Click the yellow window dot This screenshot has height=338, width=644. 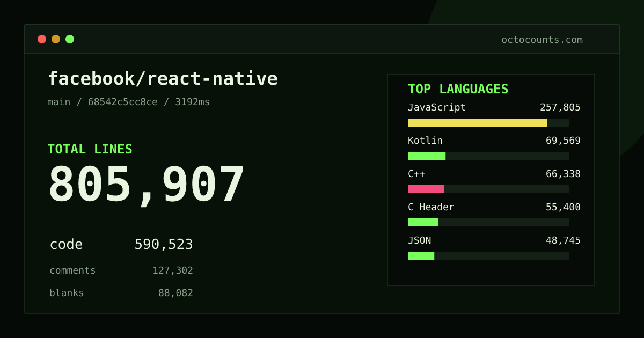click(x=56, y=39)
